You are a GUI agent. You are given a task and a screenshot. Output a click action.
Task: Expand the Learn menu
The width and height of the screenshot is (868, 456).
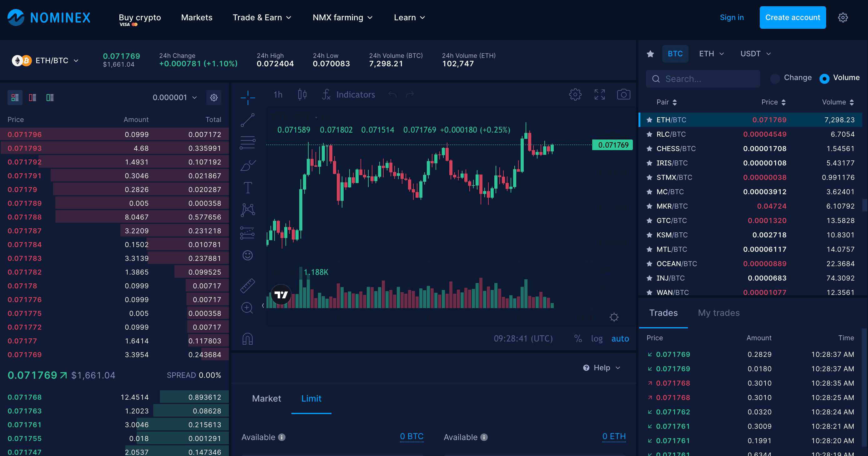click(409, 18)
